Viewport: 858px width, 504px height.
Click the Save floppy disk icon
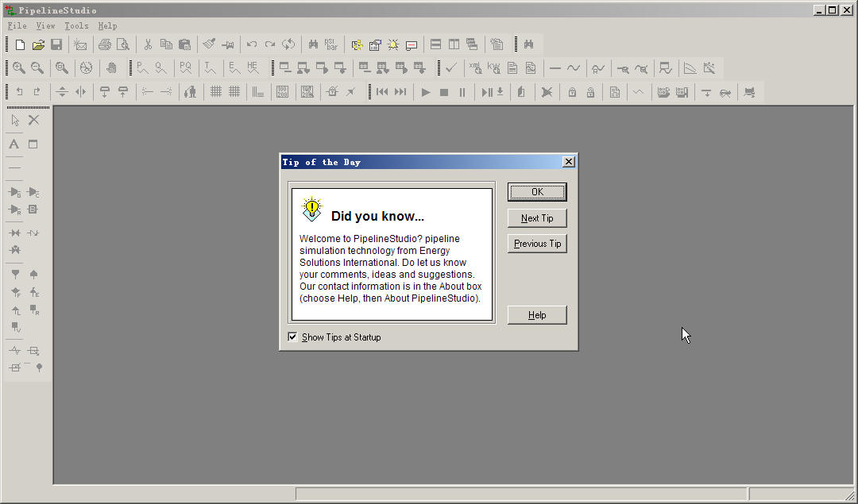56,44
